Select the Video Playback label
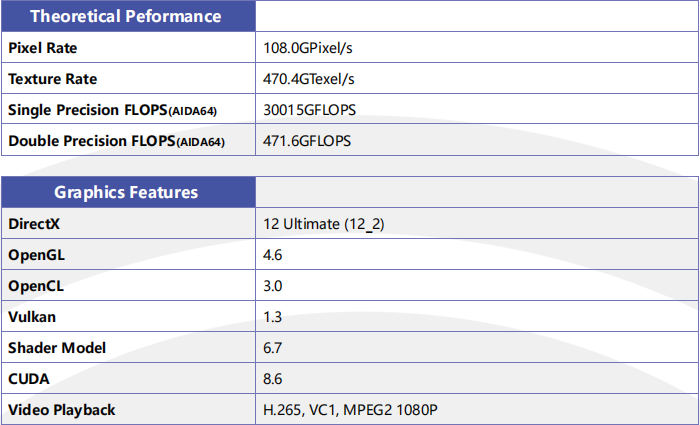Viewport: 700px width, 425px height. (x=62, y=410)
